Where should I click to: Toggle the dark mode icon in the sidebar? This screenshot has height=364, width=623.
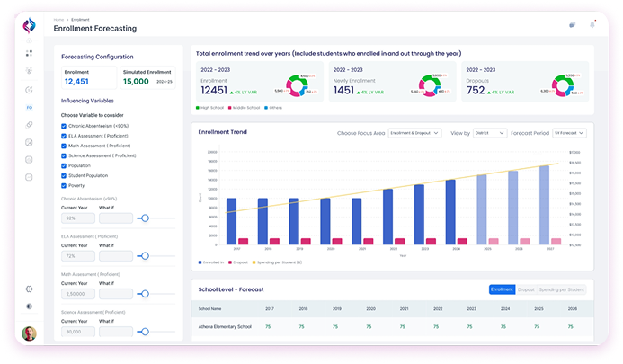[29, 306]
